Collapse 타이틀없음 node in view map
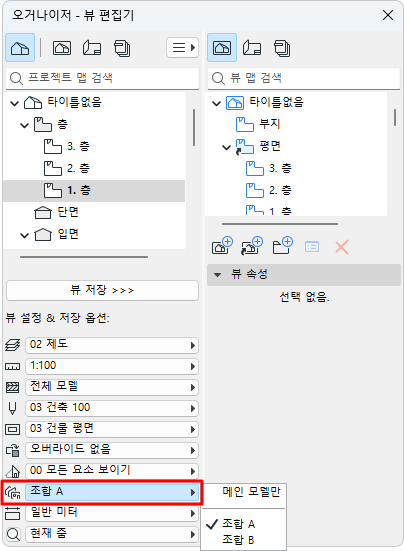 (216, 103)
